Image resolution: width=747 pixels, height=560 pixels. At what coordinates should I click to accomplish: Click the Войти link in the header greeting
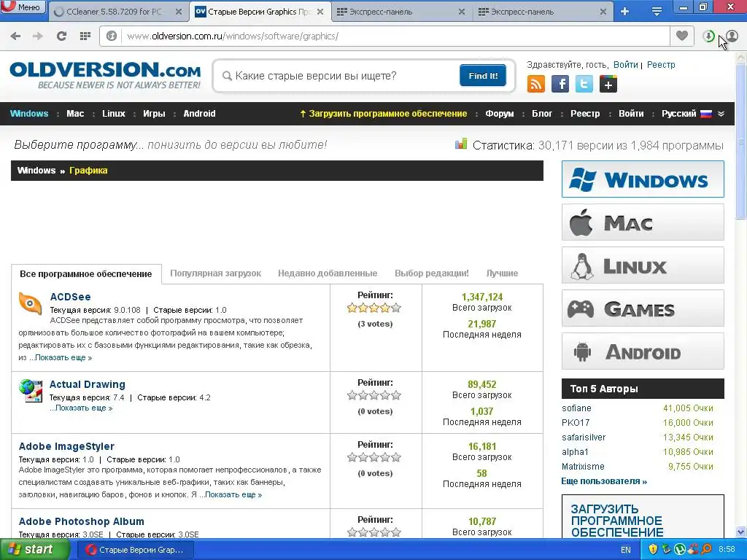click(625, 65)
